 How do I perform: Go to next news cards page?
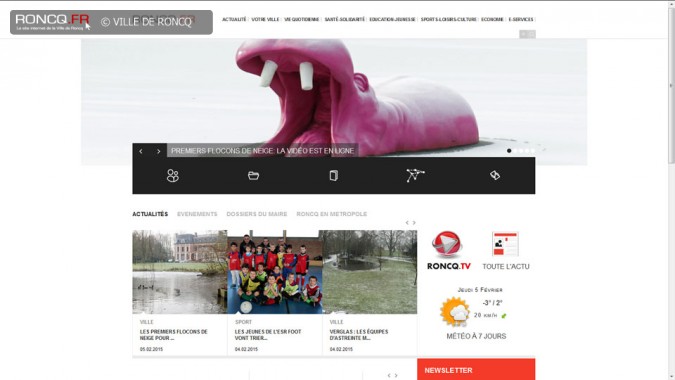[414, 222]
